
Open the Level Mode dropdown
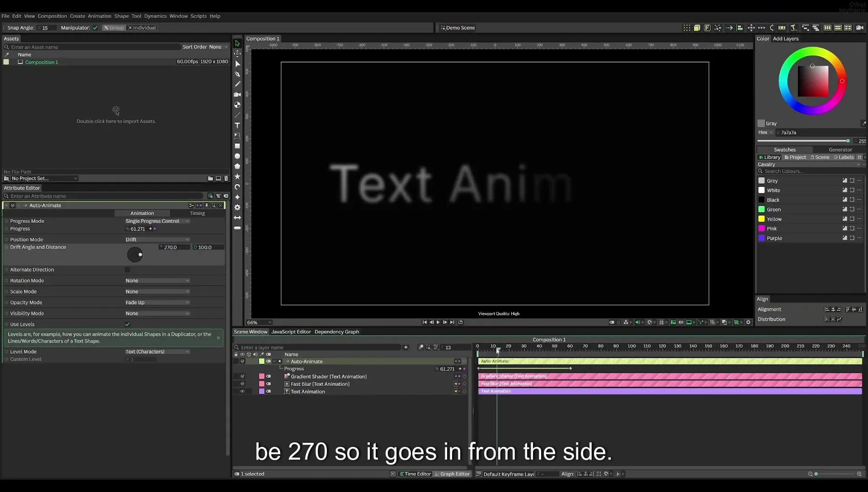(157, 352)
